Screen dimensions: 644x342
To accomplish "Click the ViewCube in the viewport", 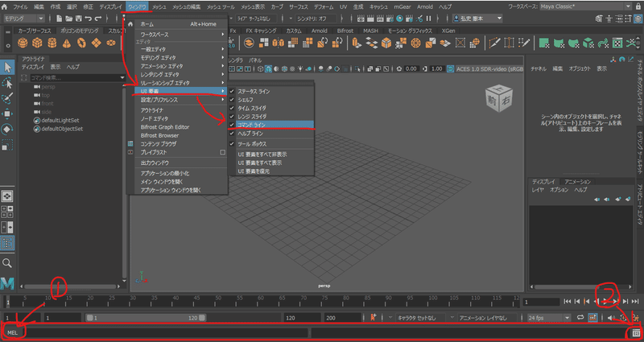I will tap(497, 99).
